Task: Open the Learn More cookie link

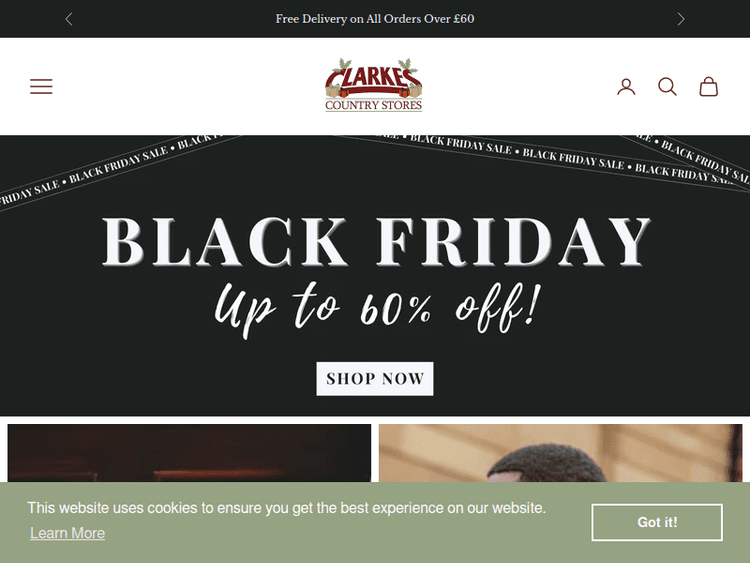Action: pos(67,533)
